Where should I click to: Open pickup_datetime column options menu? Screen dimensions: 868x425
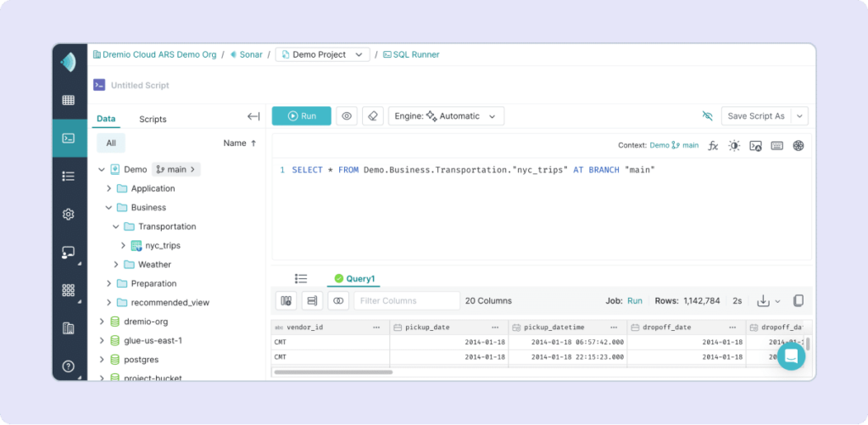point(614,327)
